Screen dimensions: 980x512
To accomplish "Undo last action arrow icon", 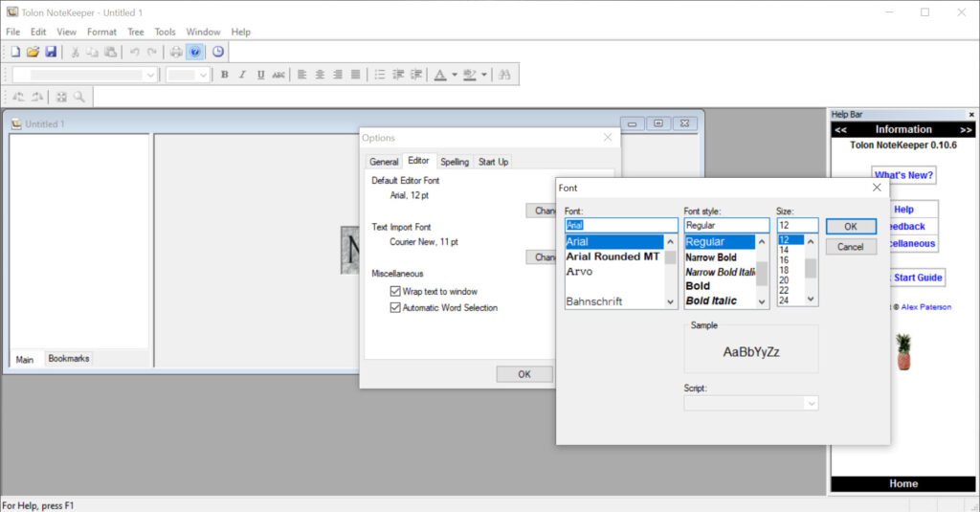I will 134,52.
